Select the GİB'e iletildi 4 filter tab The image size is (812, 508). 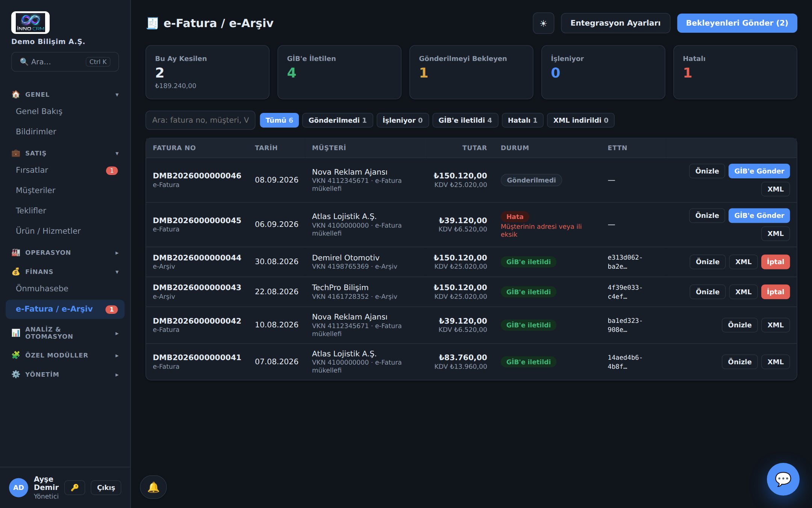(465, 120)
